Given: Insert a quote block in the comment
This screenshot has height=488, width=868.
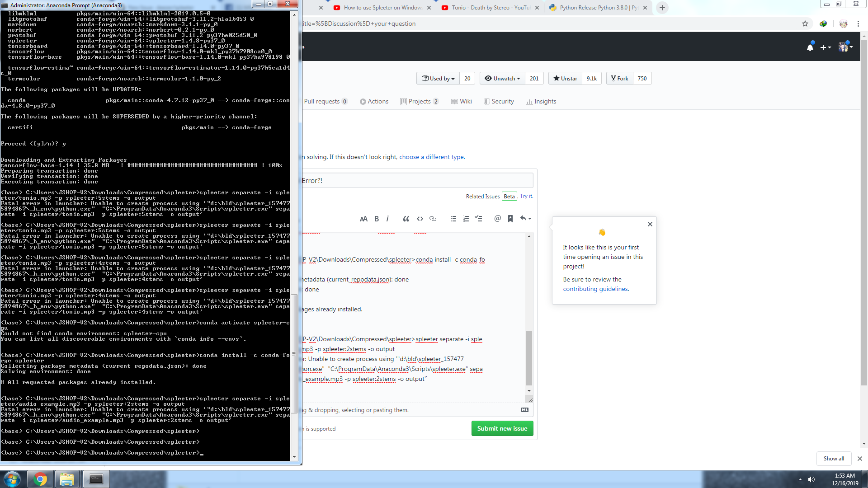Looking at the screenshot, I should 406,219.
